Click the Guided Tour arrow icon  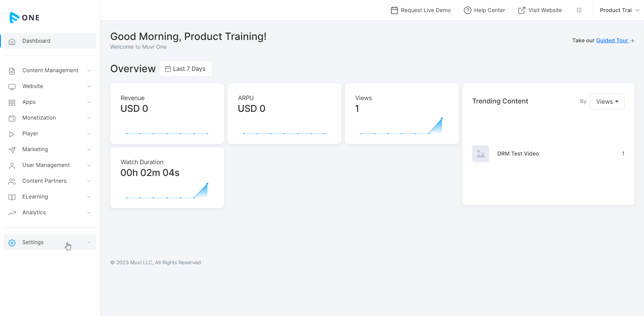632,41
